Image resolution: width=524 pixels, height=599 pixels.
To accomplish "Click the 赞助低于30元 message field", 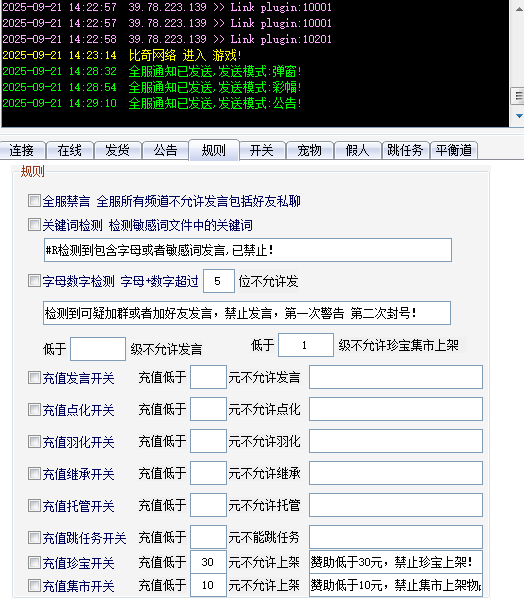I will click(x=396, y=562).
